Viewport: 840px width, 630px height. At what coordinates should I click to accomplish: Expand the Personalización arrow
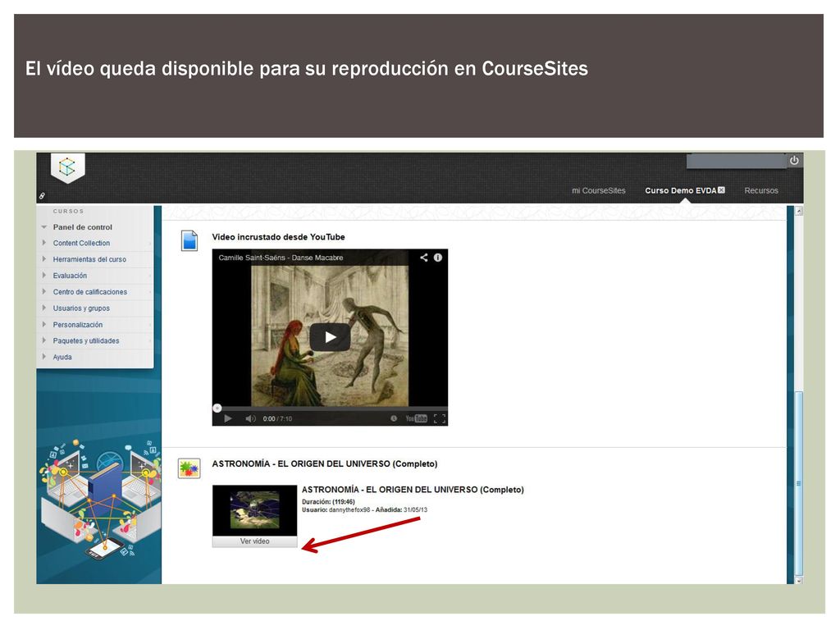pyautogui.click(x=44, y=324)
